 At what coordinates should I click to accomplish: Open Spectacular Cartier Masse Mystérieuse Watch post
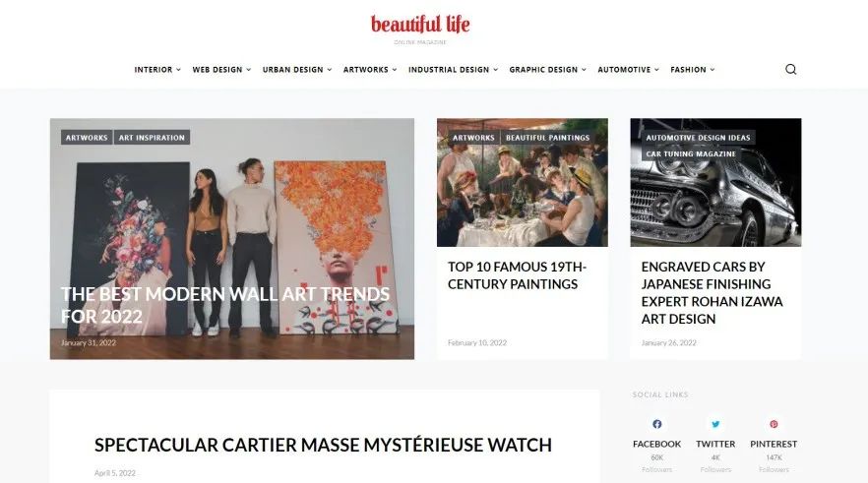pos(323,445)
